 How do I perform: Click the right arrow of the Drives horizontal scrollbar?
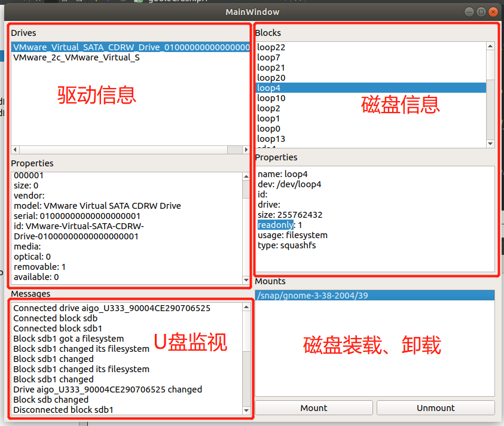tap(246, 150)
